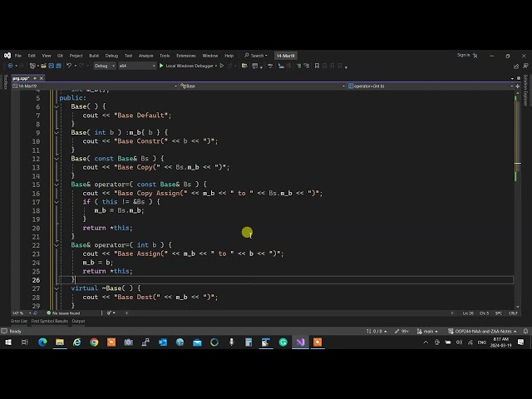Open the File menu
The width and height of the screenshot is (532, 399).
coord(18,56)
